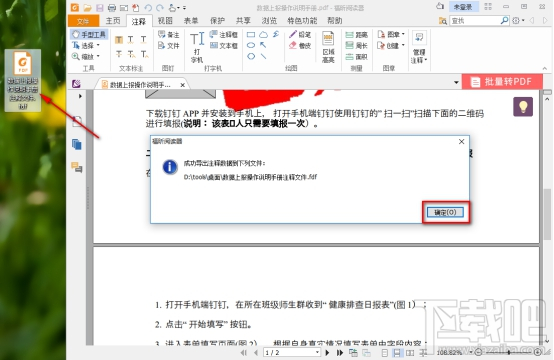Switch to the 特色功能 ribbon tab
554x360 pixels.
[302, 21]
